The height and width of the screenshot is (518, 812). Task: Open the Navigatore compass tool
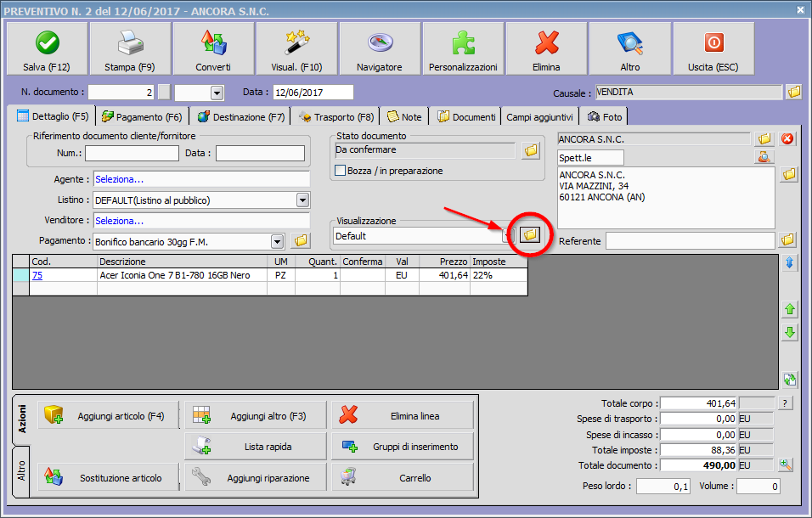click(379, 42)
